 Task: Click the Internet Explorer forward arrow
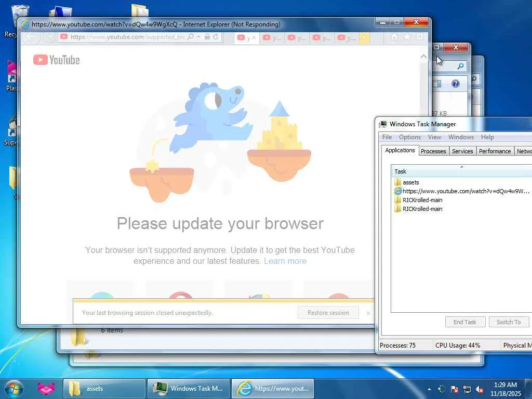click(49, 37)
